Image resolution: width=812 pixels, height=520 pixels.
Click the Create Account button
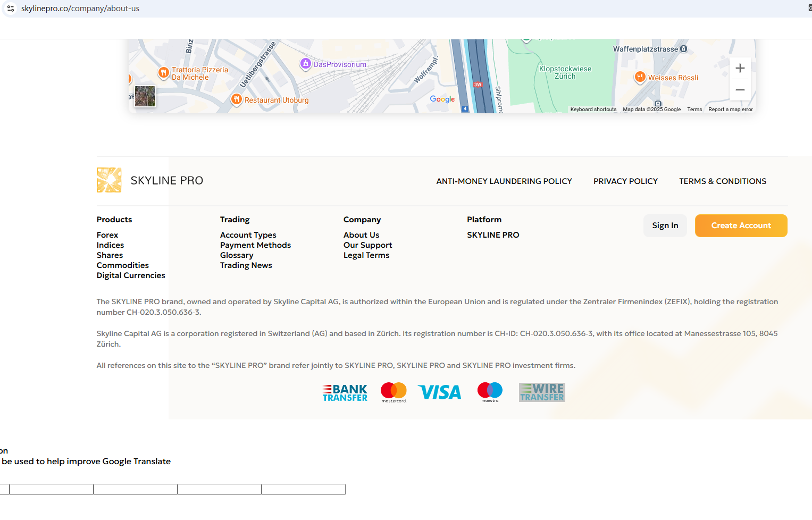point(741,225)
